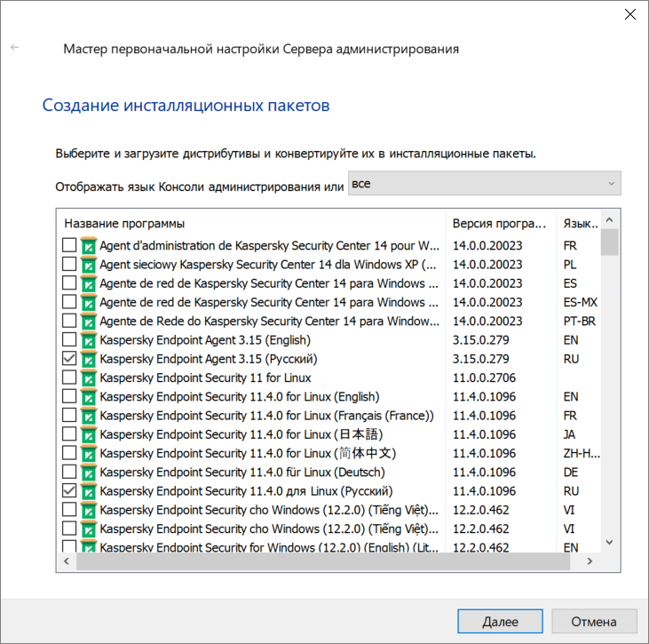Sort by 'Версия програ...' column header
Screen dimensions: 649x644
pos(501,224)
